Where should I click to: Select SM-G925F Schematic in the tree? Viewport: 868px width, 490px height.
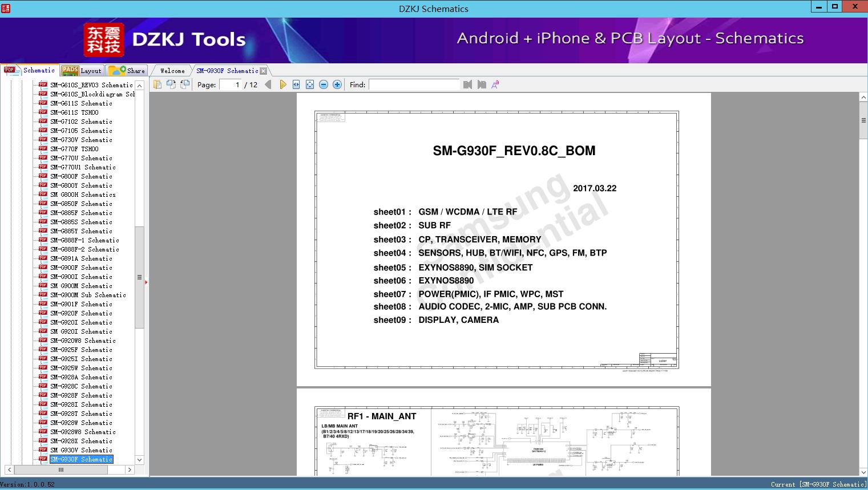click(81, 350)
